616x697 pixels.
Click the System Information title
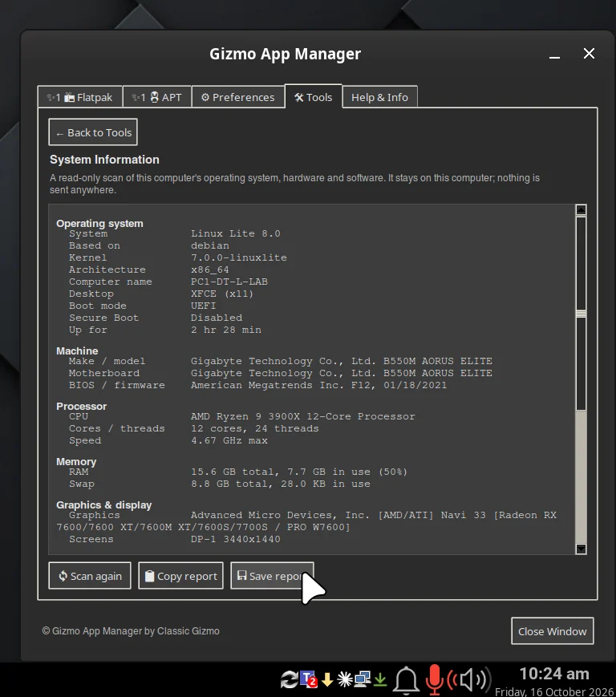[104, 160]
